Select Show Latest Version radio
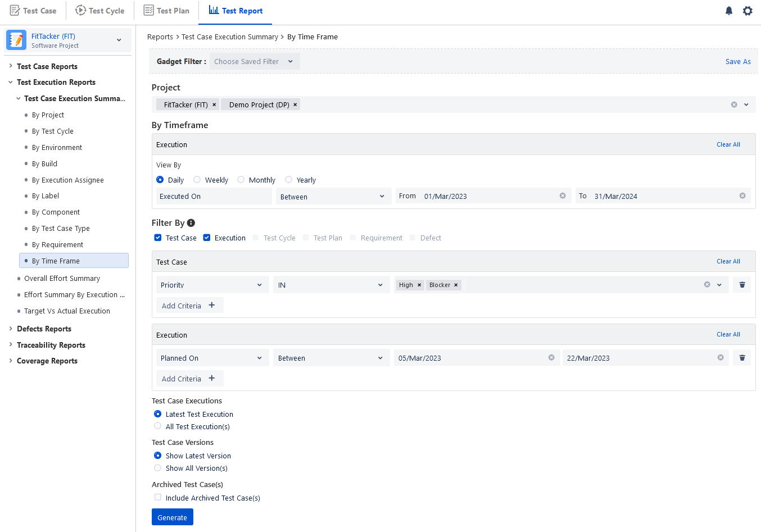 [x=158, y=456]
